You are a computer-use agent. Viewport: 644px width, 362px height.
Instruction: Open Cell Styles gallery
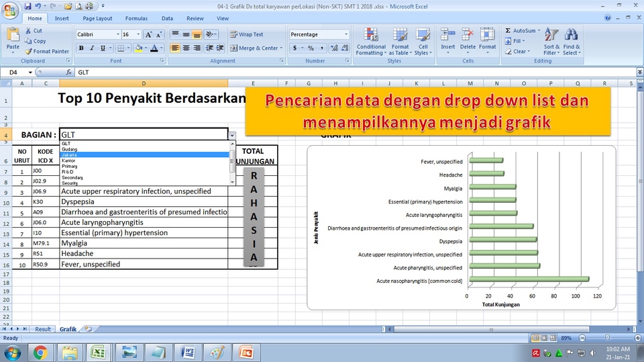point(423,41)
